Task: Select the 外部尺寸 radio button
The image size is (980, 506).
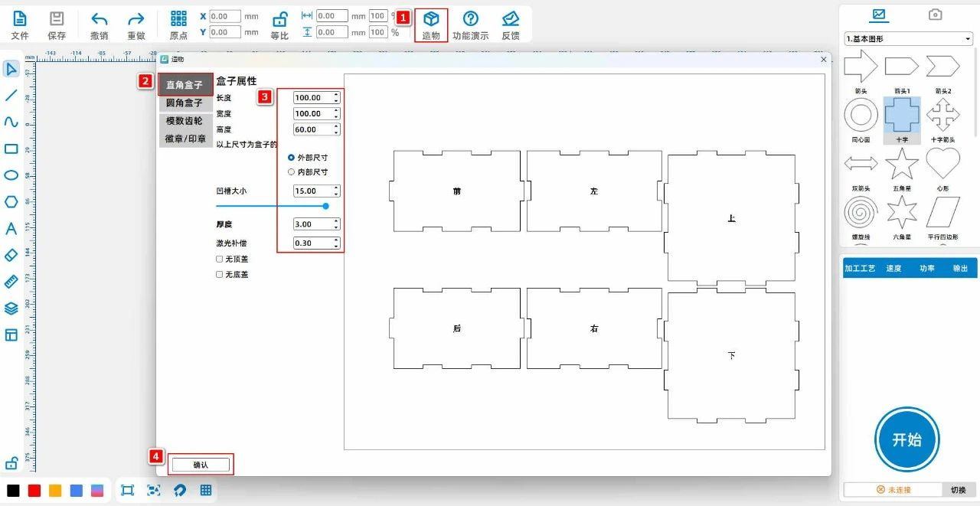Action: (291, 157)
